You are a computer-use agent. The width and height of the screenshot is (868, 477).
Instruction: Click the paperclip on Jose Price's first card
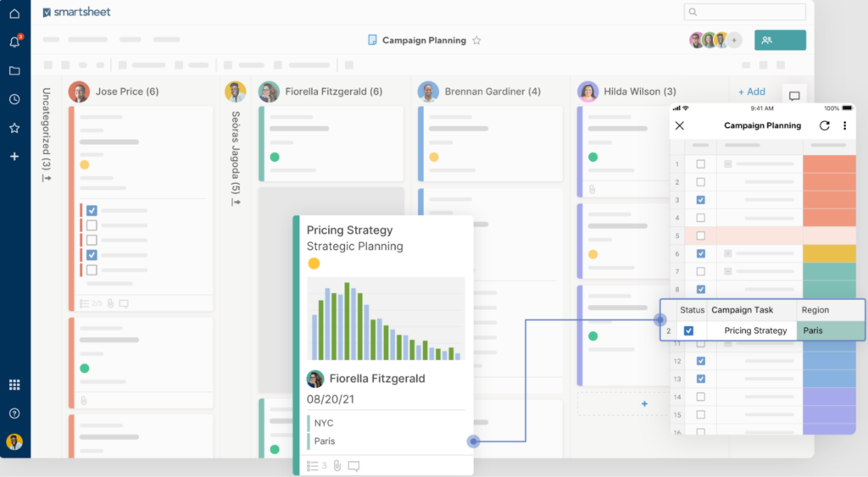tap(111, 303)
